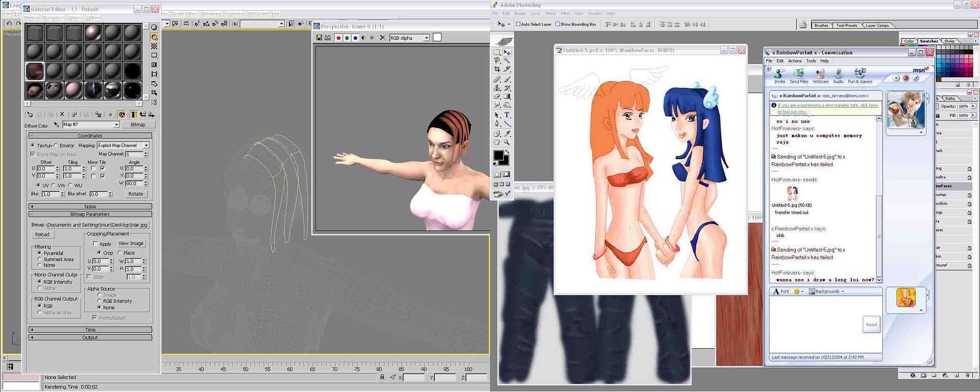This screenshot has height=392, width=980.
Task: Select RGB Intensity under Alpha Source
Action: point(99,301)
